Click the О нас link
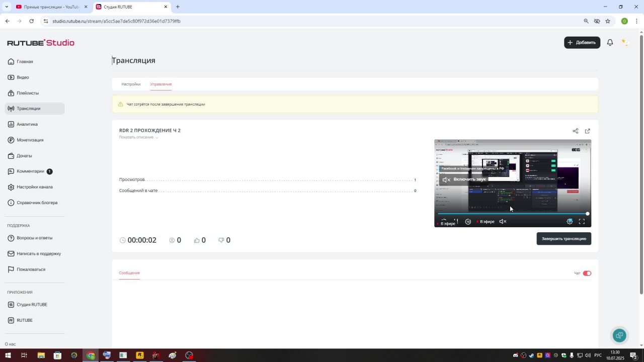 tap(10, 344)
